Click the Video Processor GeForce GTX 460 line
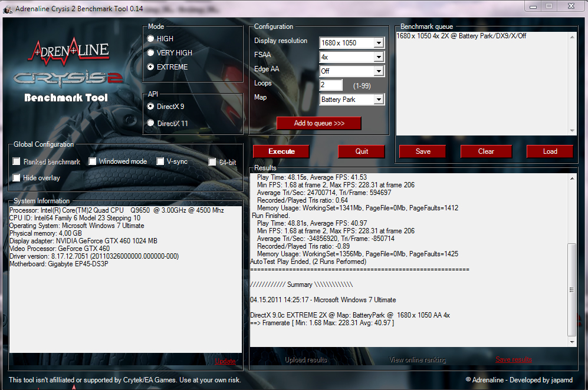The height and width of the screenshot is (390, 588). coord(60,249)
